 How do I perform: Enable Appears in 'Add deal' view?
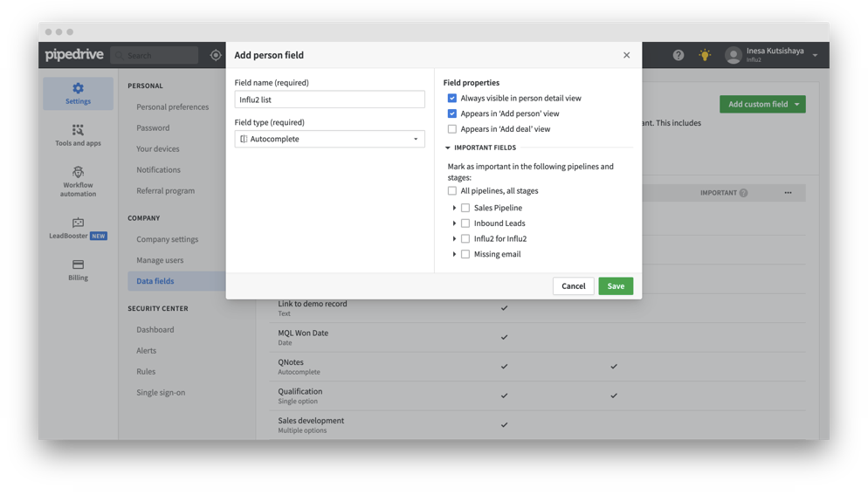coord(452,129)
